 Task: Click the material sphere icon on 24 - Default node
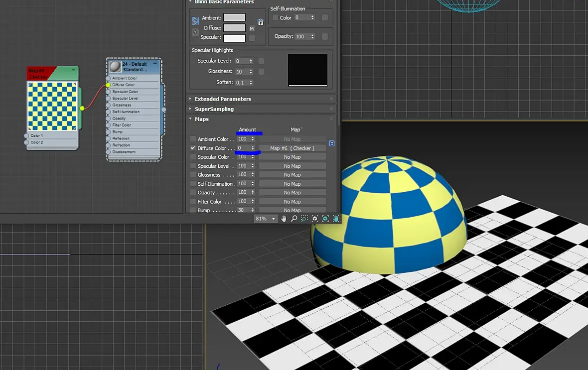coord(116,67)
